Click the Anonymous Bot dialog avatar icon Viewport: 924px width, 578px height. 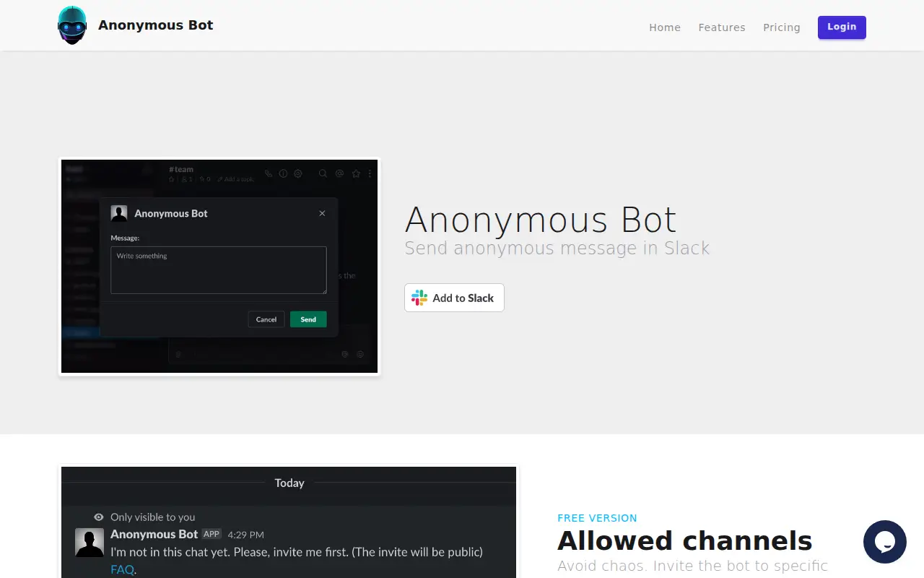point(119,213)
